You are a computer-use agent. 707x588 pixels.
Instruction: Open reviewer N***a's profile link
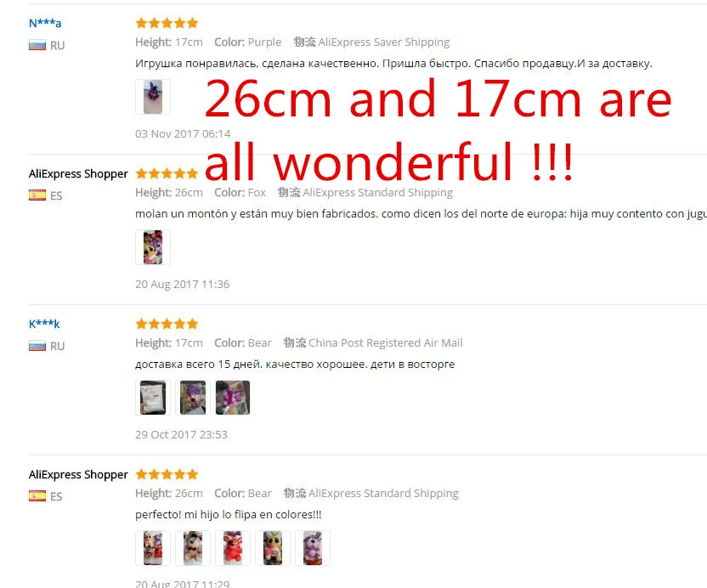[45, 23]
